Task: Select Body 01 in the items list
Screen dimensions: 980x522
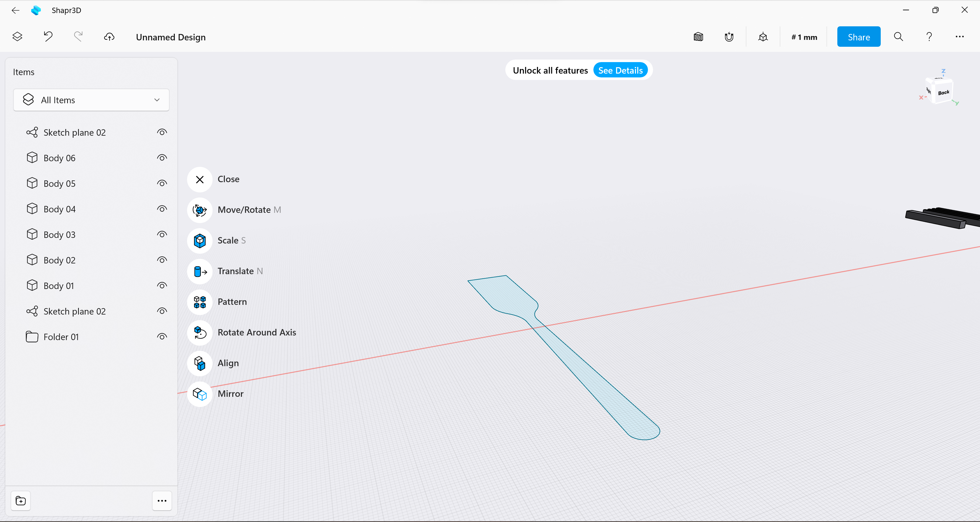Action: point(59,286)
